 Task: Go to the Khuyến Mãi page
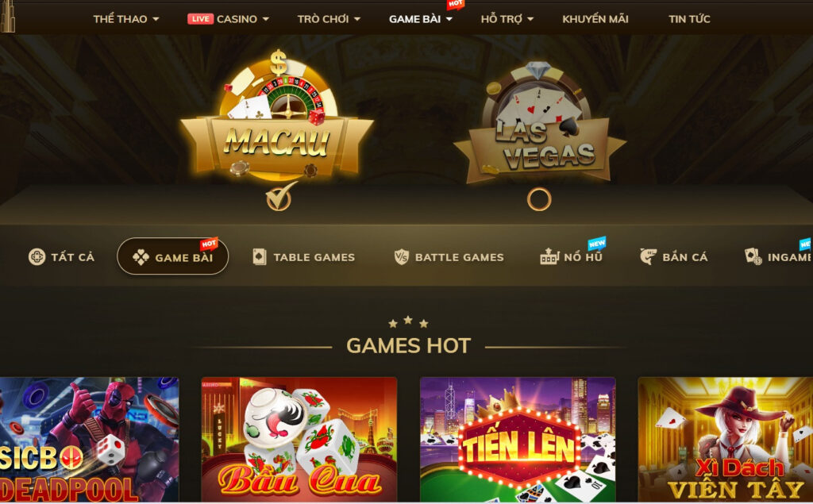pos(595,19)
